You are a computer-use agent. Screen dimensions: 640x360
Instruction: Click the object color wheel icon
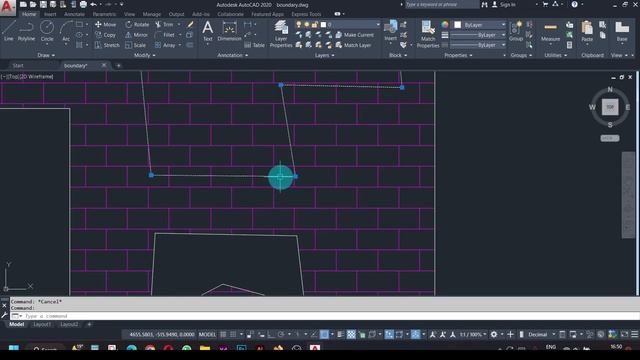point(445,25)
